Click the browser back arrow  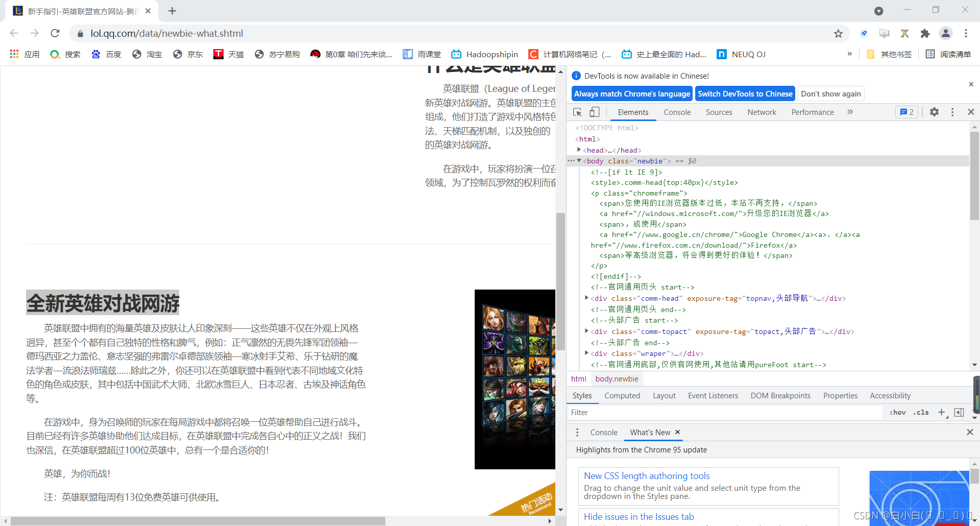tap(14, 33)
